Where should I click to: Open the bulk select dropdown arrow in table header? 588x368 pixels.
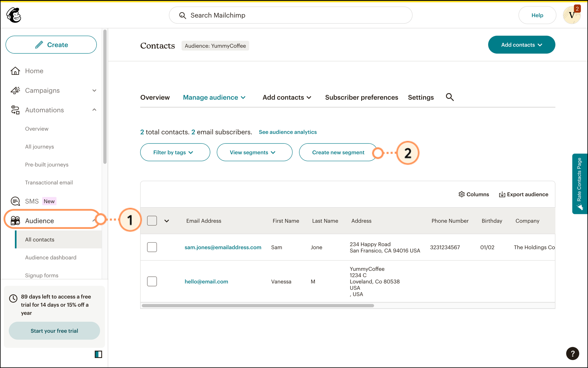point(167,221)
